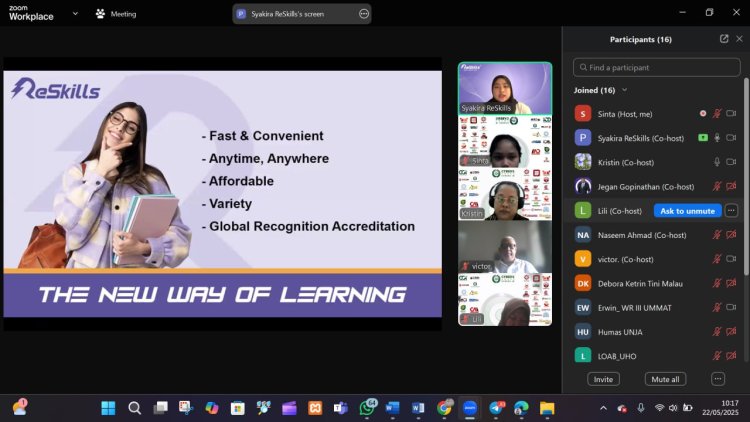Viewport: 750px width, 422px height.
Task: Open the Zoom Workplace dropdown arrow
Action: tap(75, 13)
